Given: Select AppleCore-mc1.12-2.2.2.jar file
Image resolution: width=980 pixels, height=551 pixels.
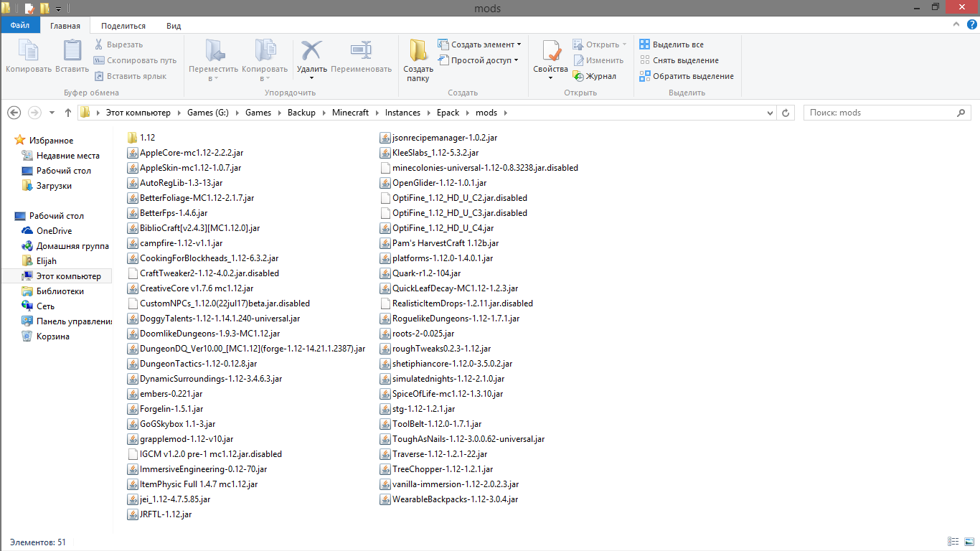Looking at the screenshot, I should 185,152.
